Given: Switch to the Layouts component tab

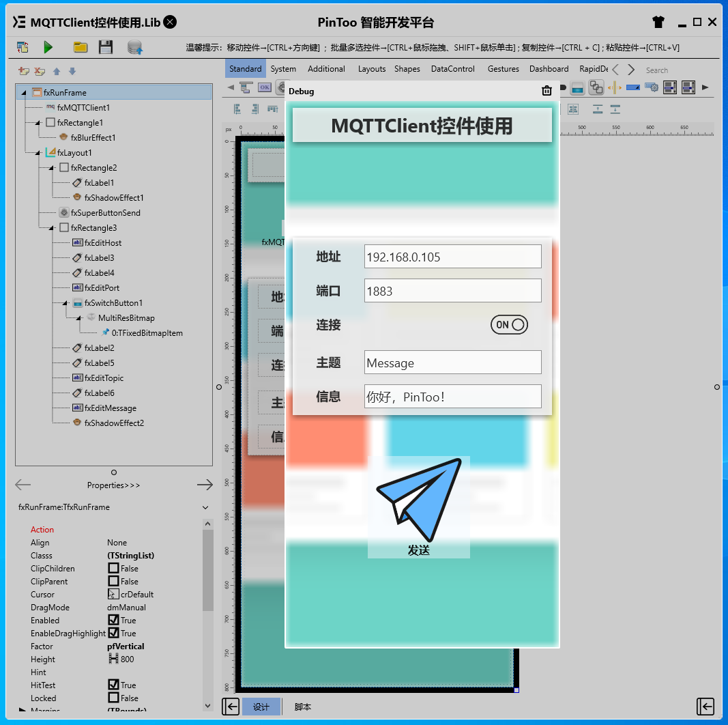Looking at the screenshot, I should [x=372, y=69].
